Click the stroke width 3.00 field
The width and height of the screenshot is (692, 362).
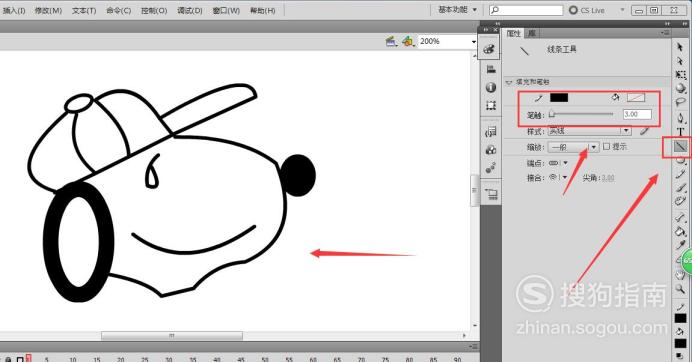637,114
